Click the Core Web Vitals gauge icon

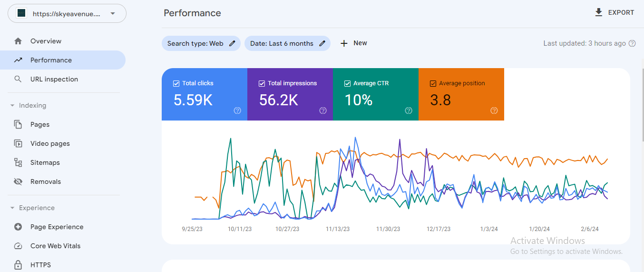pyautogui.click(x=18, y=246)
